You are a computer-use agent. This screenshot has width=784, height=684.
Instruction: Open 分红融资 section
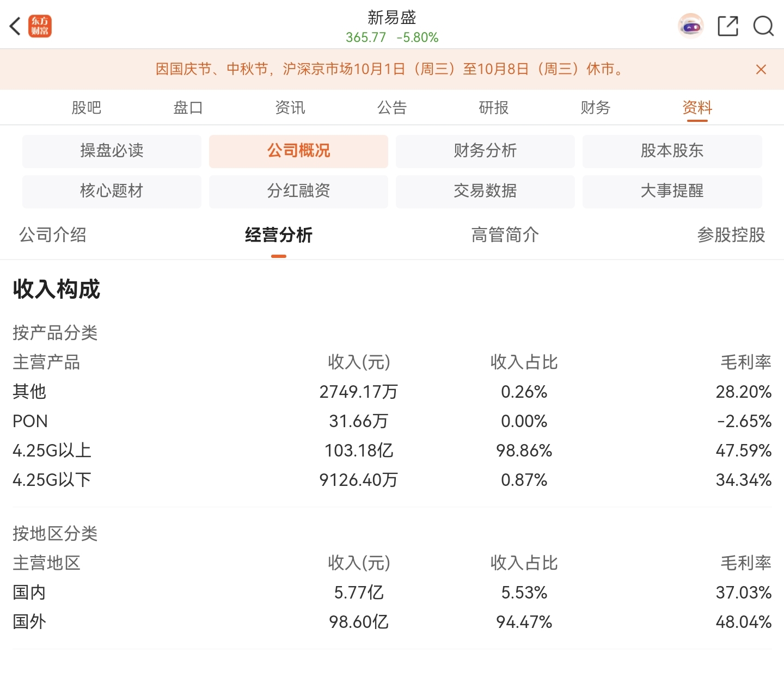point(298,191)
